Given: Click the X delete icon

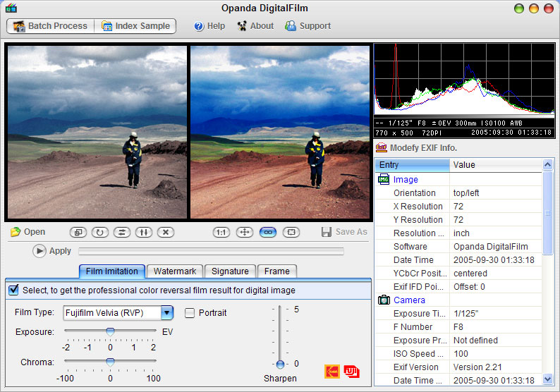Looking at the screenshot, I should click(x=166, y=233).
